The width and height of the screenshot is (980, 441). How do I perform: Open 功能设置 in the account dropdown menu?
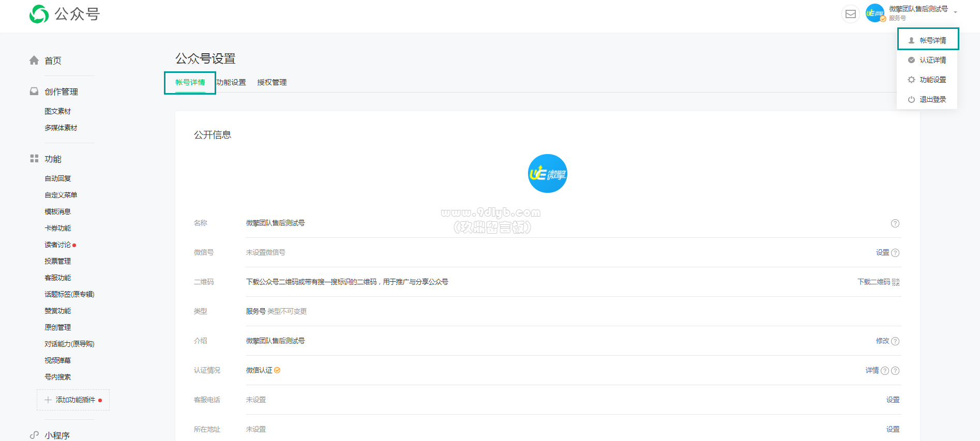pyautogui.click(x=932, y=80)
